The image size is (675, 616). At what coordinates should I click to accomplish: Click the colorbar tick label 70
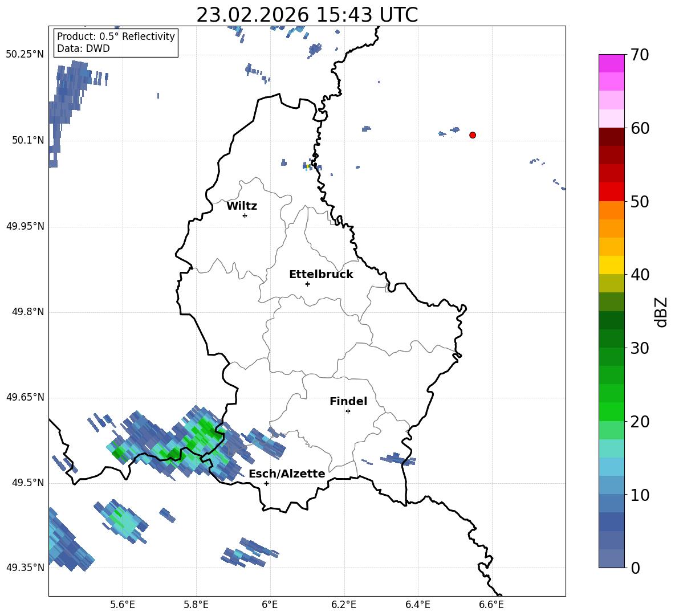pos(640,55)
